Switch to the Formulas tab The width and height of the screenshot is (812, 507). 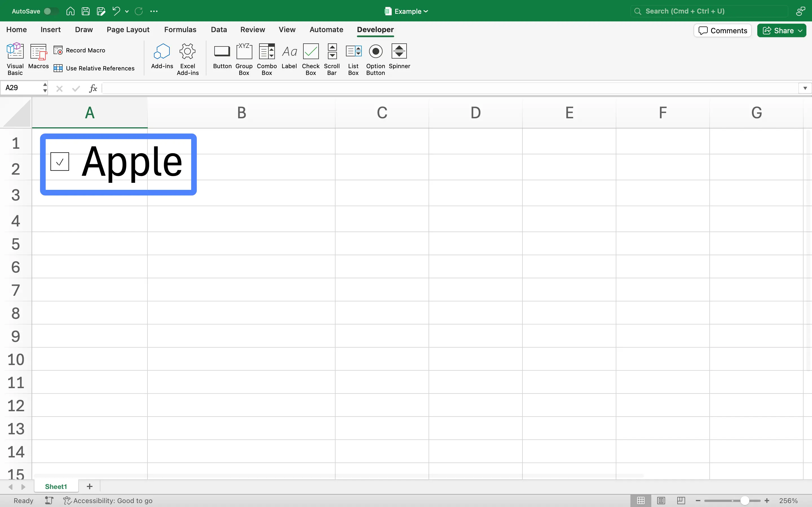[180, 30]
